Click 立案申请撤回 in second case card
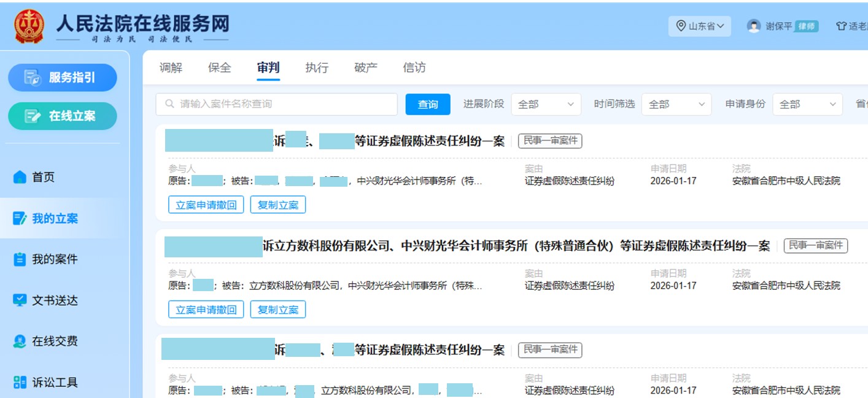This screenshot has width=868, height=398. point(206,310)
